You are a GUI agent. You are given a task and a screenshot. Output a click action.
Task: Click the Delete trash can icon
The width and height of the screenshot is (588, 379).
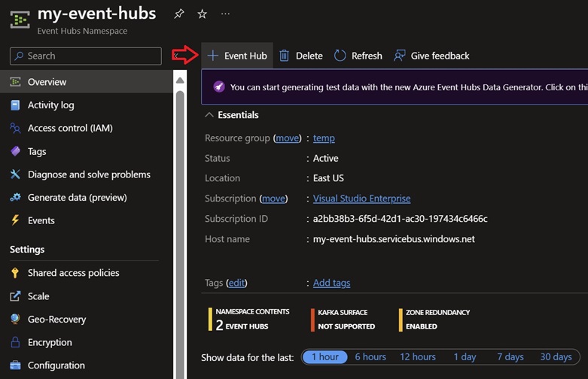click(285, 56)
